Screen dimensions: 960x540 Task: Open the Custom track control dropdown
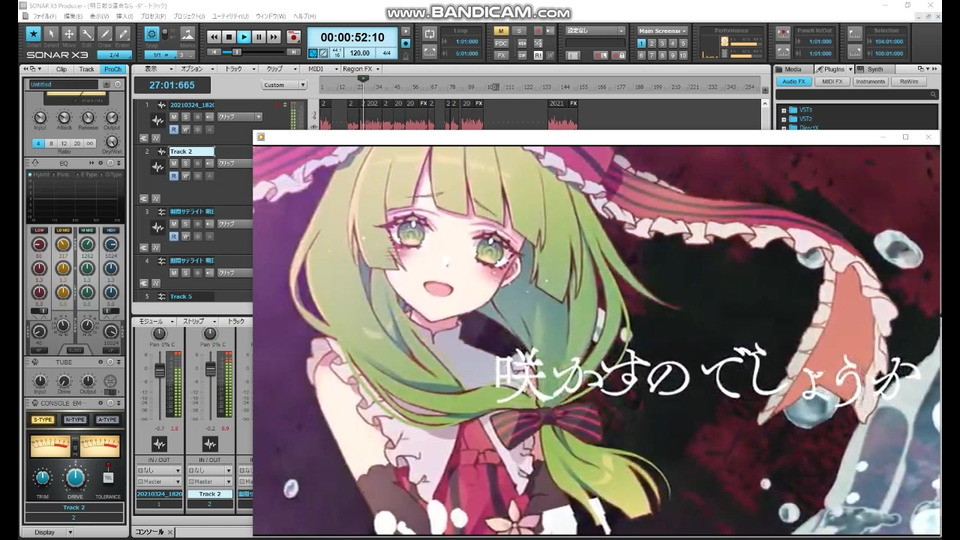[284, 85]
